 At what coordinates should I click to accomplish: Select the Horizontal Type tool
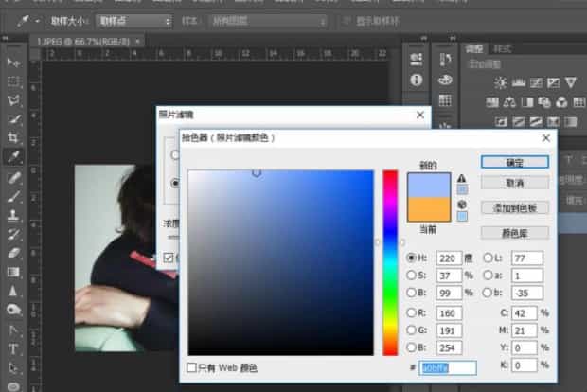click(14, 348)
